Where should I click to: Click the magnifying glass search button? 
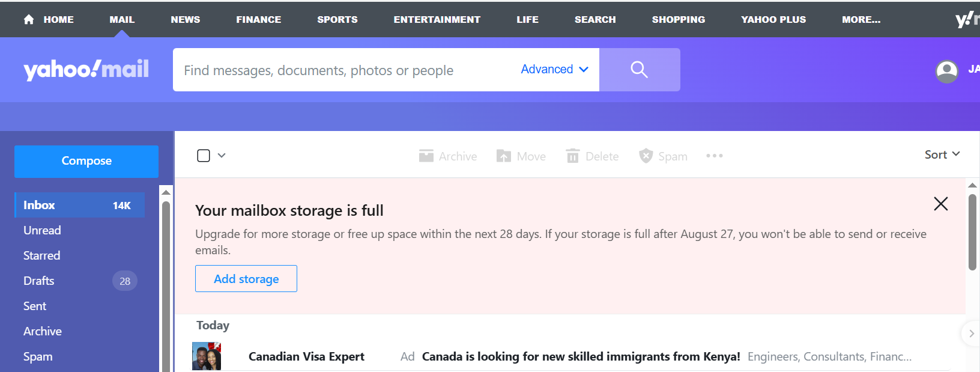tap(639, 70)
